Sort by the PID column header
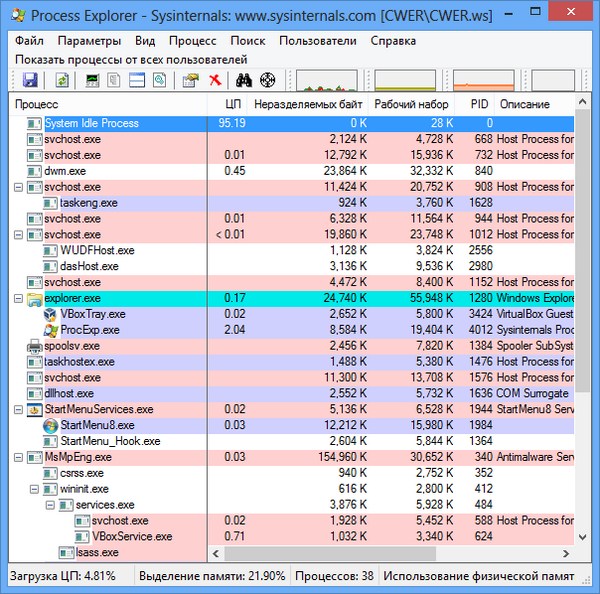Screen dimensions: 600x594 point(476,104)
